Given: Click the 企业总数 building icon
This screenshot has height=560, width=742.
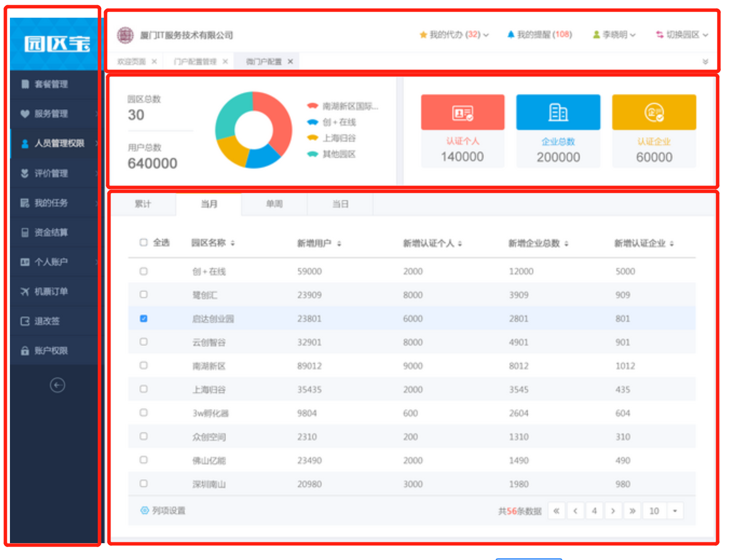Looking at the screenshot, I should pyautogui.click(x=558, y=113).
